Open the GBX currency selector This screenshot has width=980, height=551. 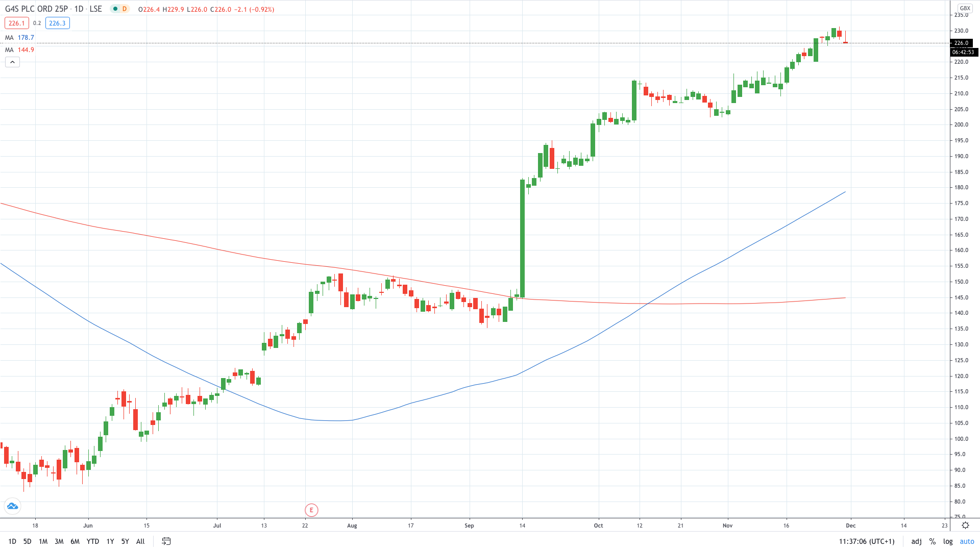965,8
